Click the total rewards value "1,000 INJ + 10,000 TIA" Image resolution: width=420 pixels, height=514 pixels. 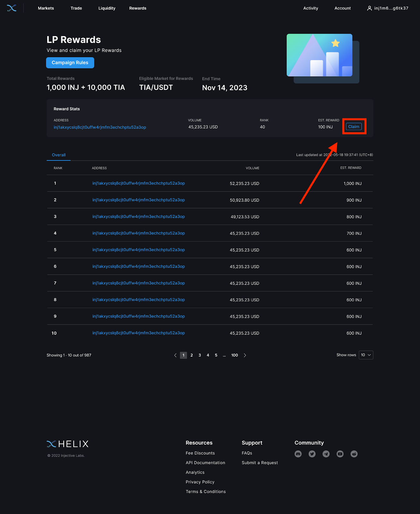[86, 87]
